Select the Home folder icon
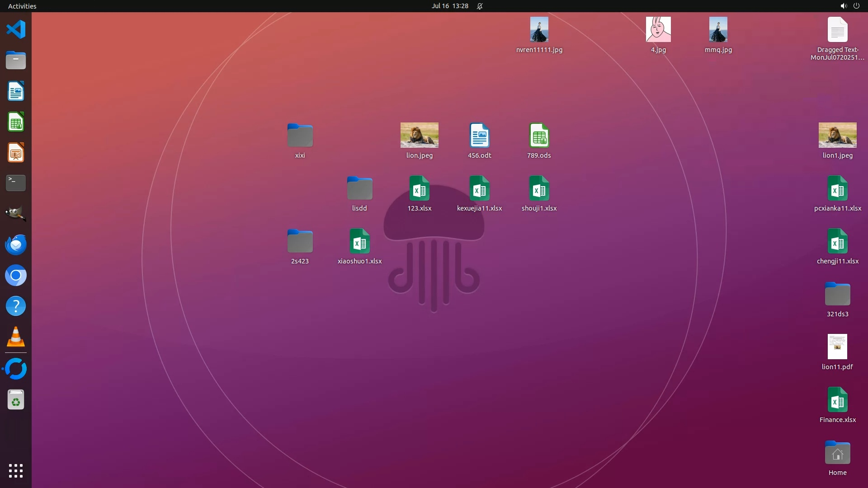Image resolution: width=868 pixels, height=488 pixels. click(x=837, y=453)
